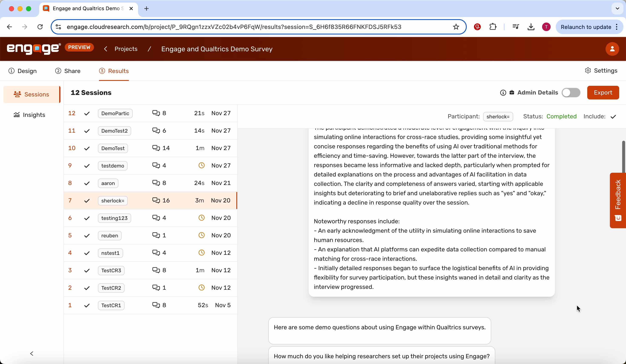Go back in browser history
Image resolution: width=626 pixels, height=364 pixels.
coord(9,27)
